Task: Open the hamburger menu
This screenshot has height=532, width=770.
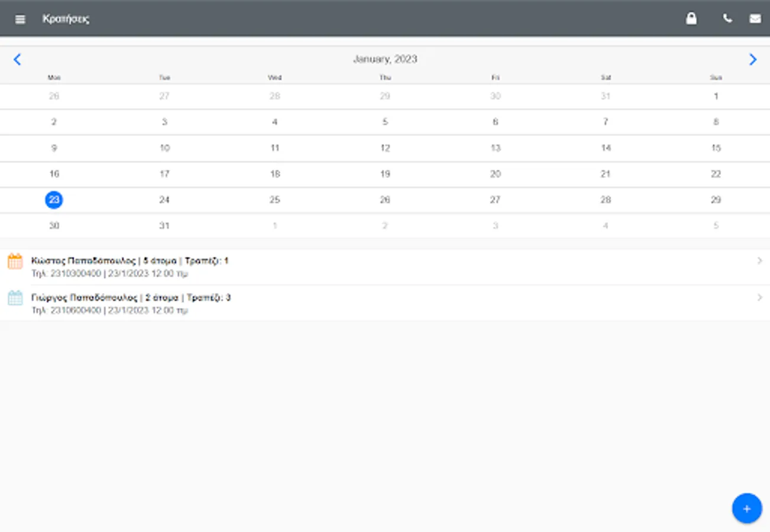Action: point(20,19)
